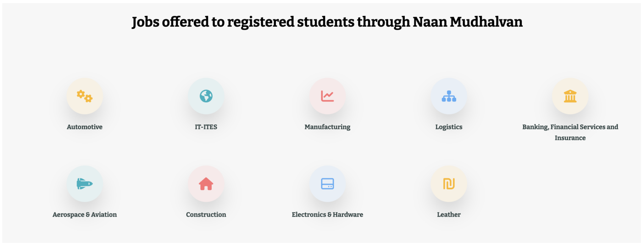Select the Logistics category text
644x245 pixels.
click(x=449, y=127)
